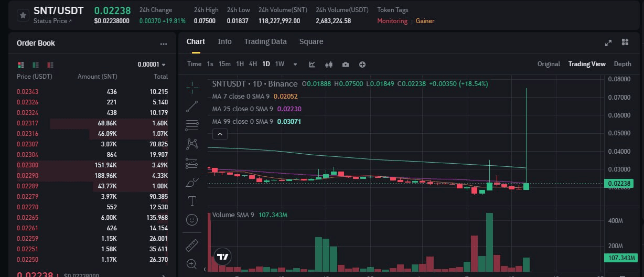This screenshot has width=644, height=277.
Task: Select the projection forecast tool
Action: tap(192, 163)
